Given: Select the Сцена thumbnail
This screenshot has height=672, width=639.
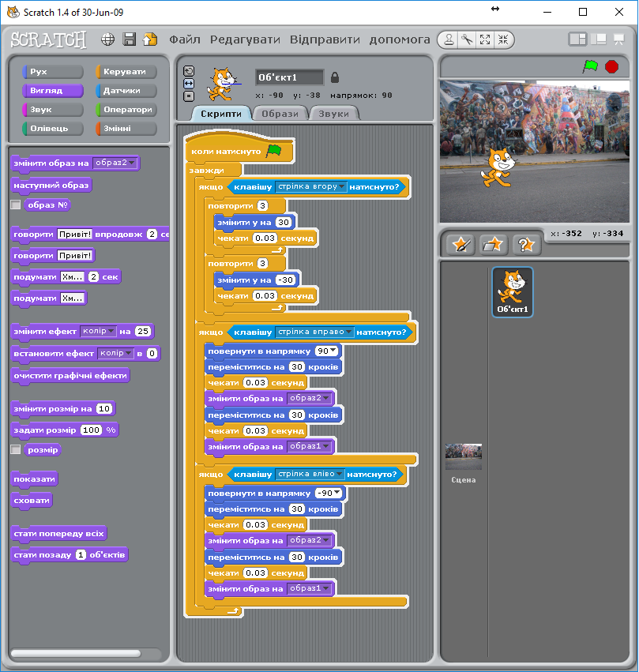Looking at the screenshot, I should tap(464, 456).
